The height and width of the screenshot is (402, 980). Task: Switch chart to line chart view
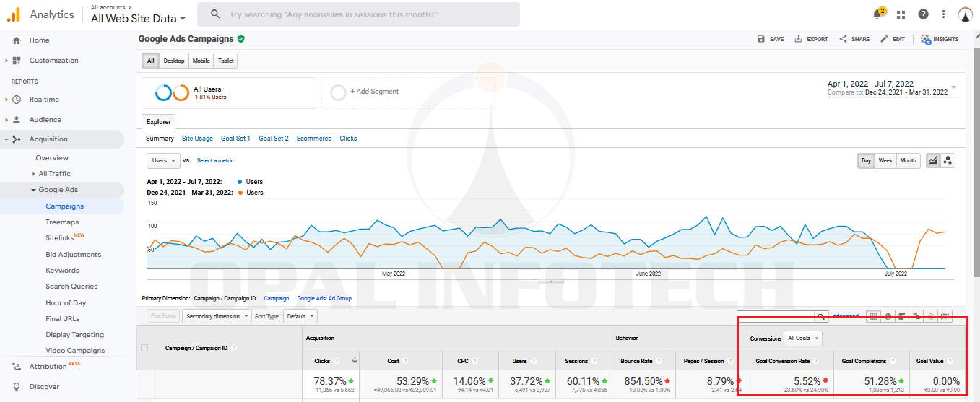click(933, 161)
